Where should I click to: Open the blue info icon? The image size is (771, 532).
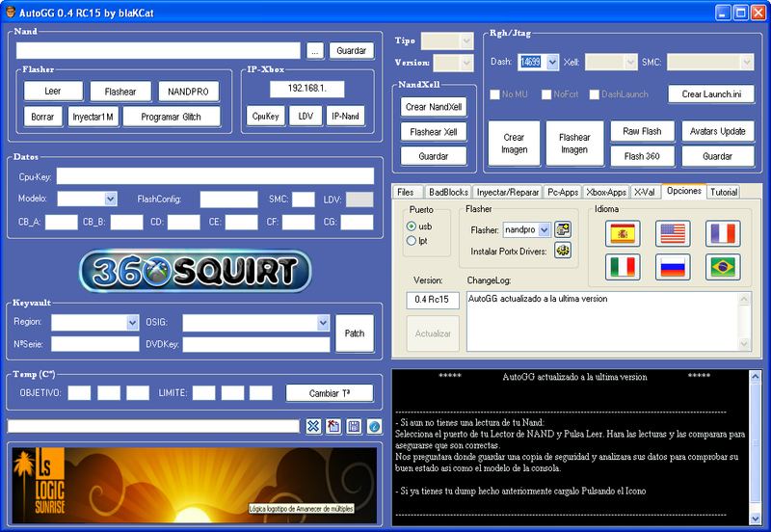tap(374, 426)
